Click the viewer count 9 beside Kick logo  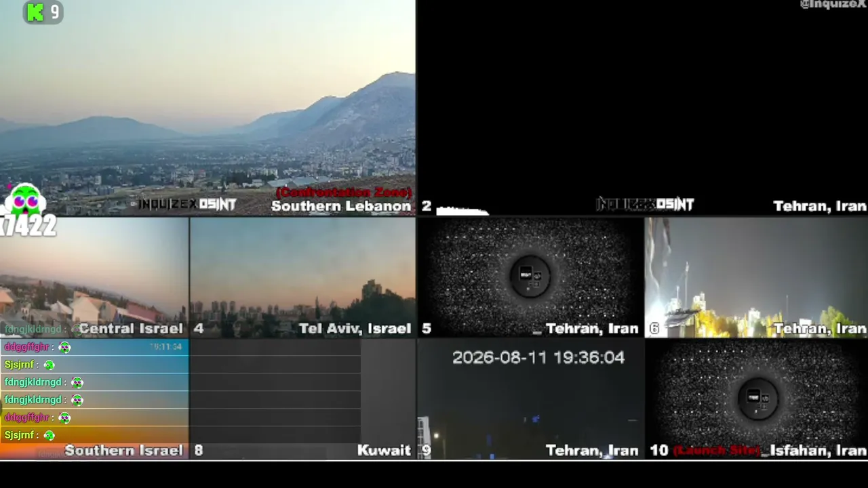pos(54,12)
